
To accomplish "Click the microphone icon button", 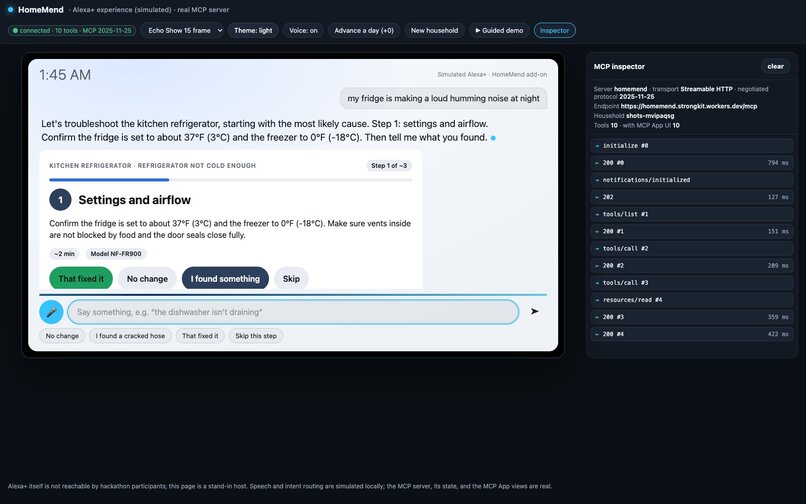I will coord(51,312).
